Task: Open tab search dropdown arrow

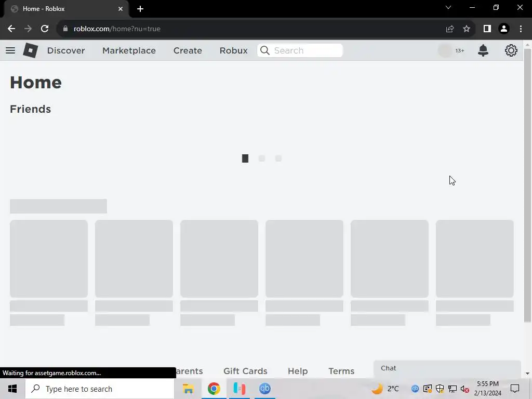Action: point(448,7)
